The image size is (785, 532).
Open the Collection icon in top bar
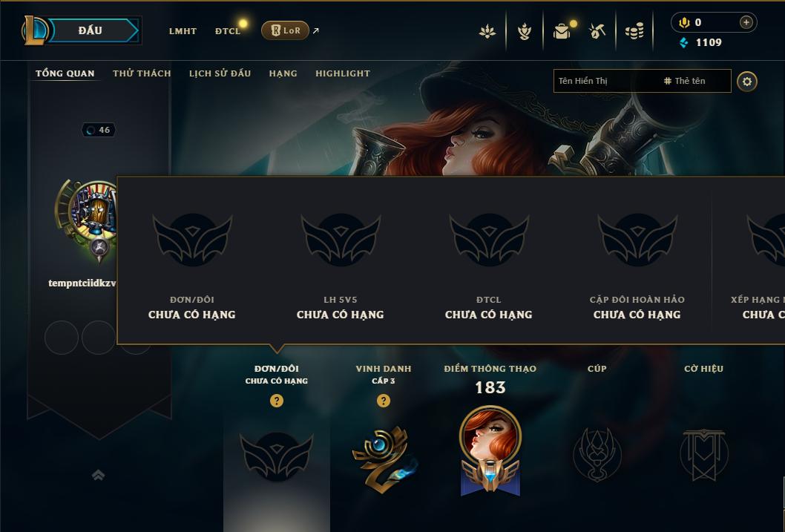pyautogui.click(x=561, y=31)
